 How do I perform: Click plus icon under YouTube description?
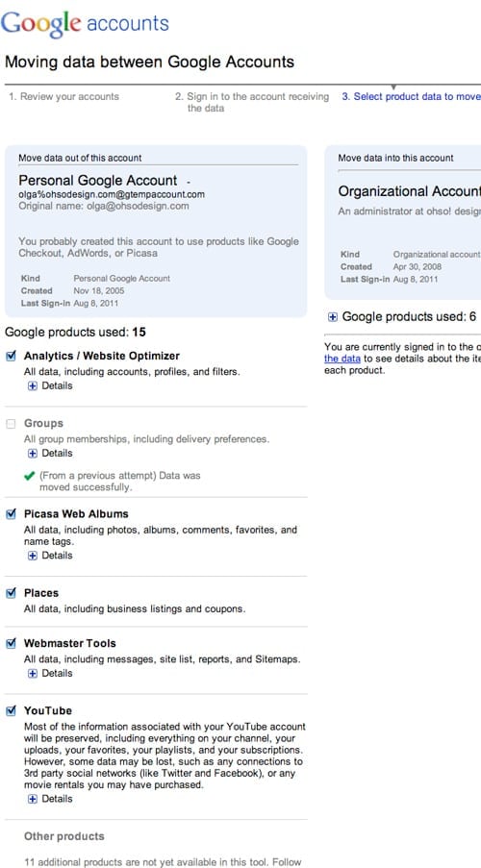pyautogui.click(x=33, y=799)
